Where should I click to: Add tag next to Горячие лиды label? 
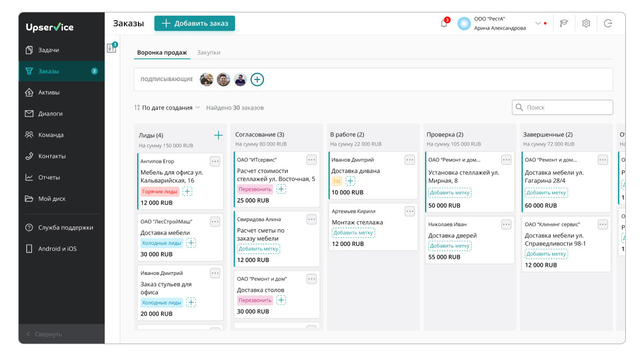tap(187, 191)
